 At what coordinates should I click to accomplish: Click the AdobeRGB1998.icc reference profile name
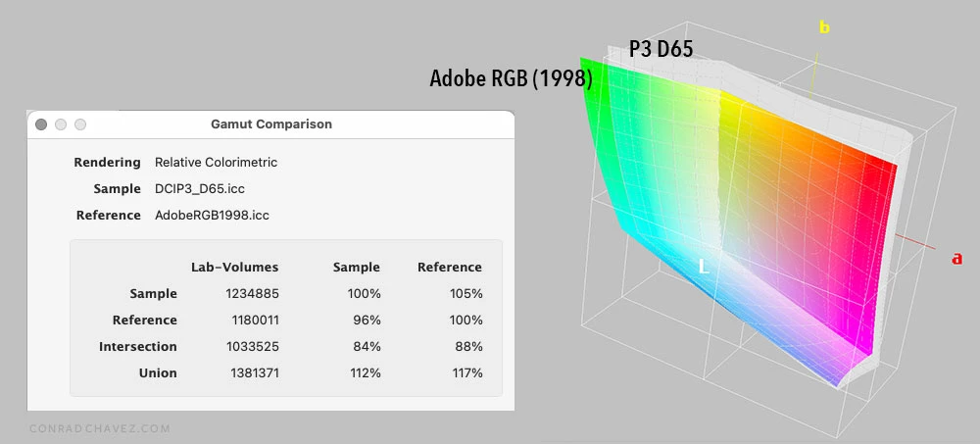212,215
